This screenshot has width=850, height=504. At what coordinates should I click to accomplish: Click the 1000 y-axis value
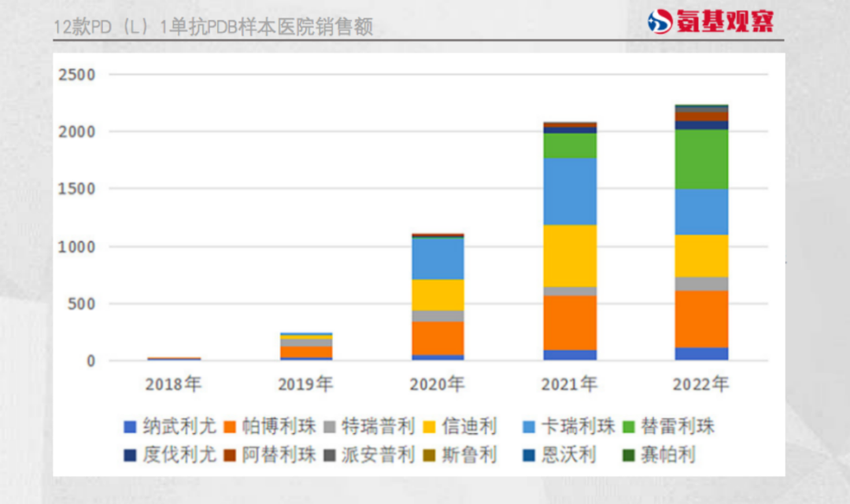tap(77, 247)
